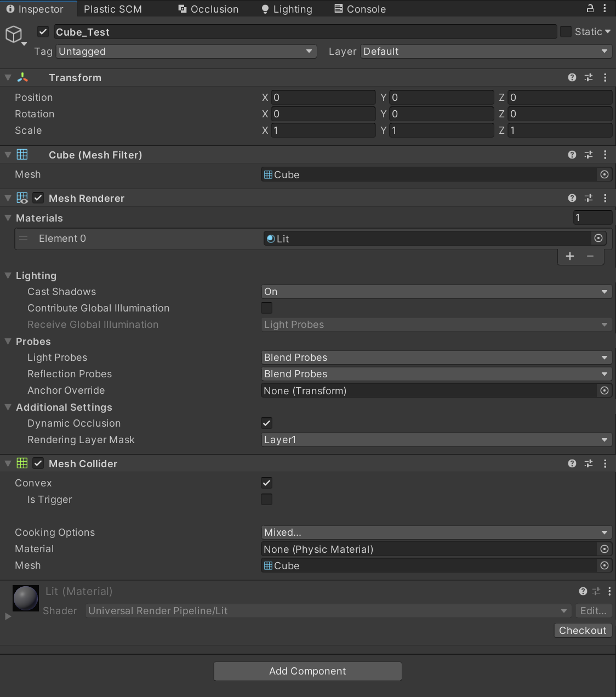The width and height of the screenshot is (616, 697).
Task: Open the Tag dropdown showing Untagged
Action: pyautogui.click(x=186, y=52)
